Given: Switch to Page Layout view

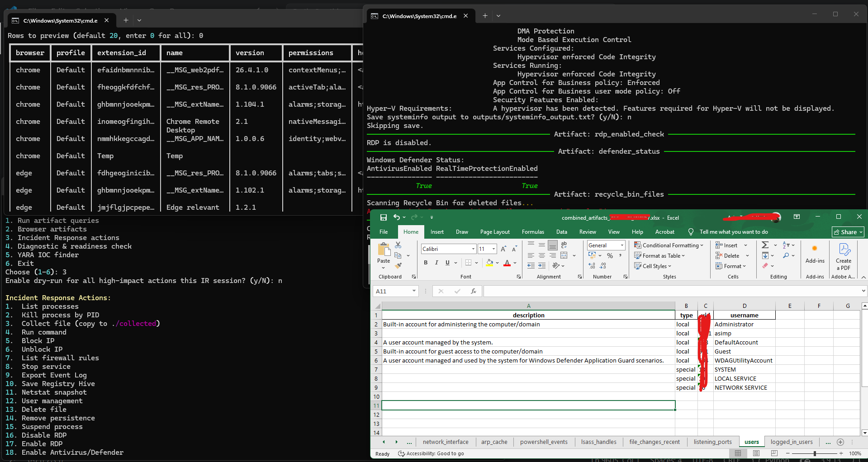Looking at the screenshot, I should tap(756, 453).
